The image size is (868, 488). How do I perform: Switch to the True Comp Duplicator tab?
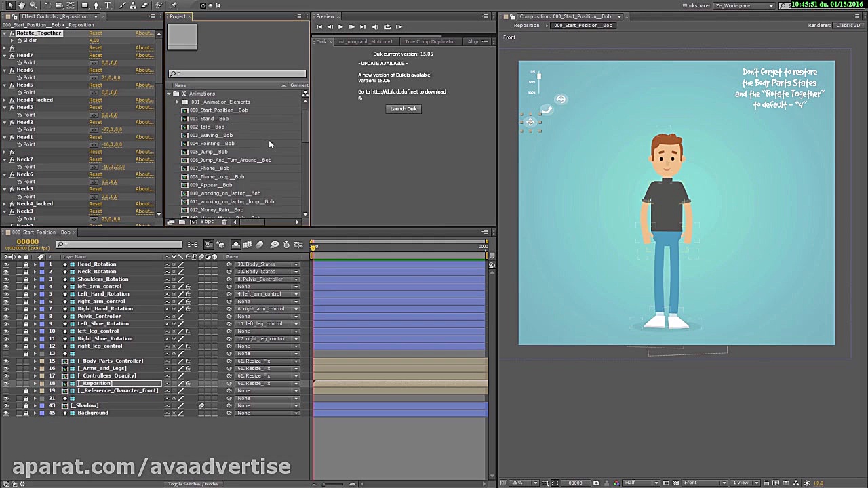coord(430,42)
